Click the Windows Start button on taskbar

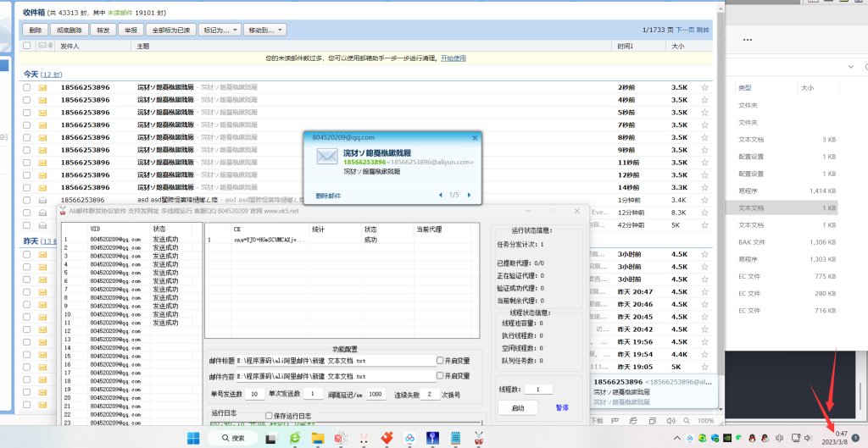(x=192, y=438)
